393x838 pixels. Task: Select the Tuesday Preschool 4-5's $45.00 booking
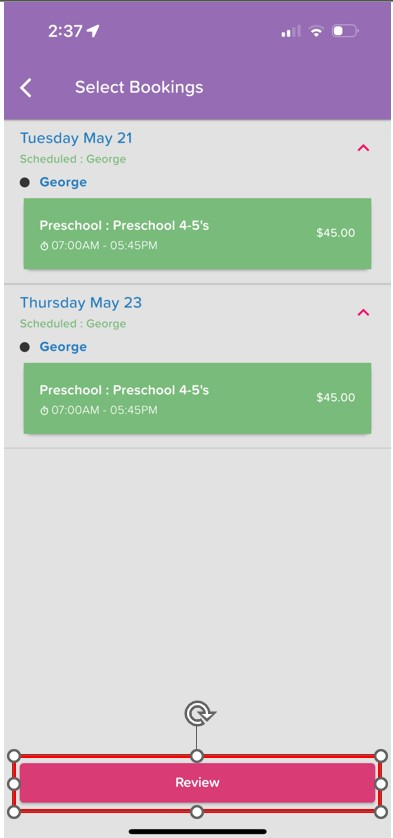coord(197,234)
